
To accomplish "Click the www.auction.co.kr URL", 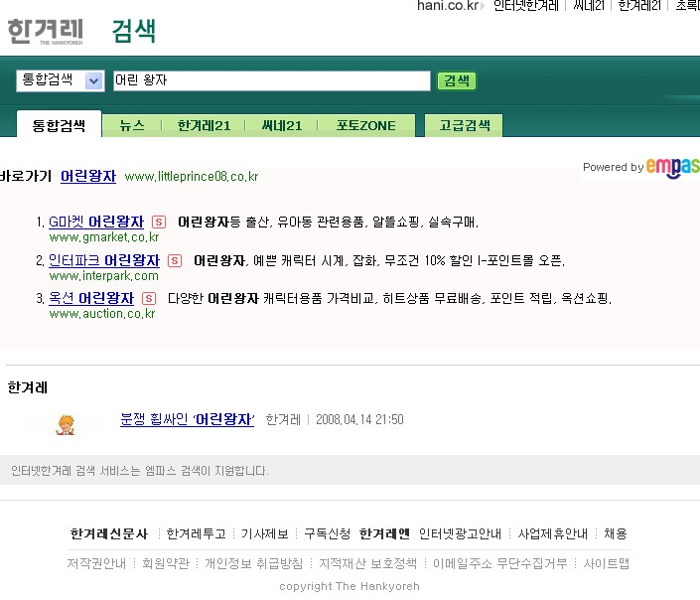I will coord(102,314).
